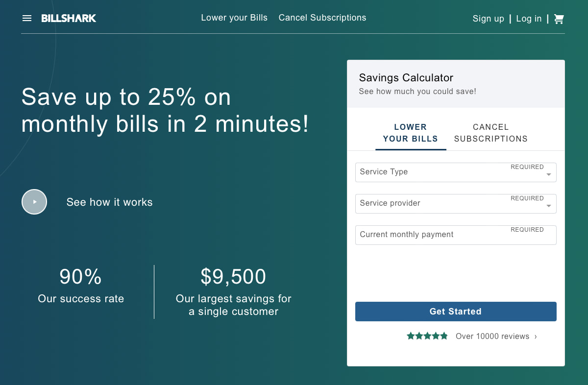Image resolution: width=588 pixels, height=385 pixels.
Task: Click the fifth green star rating icon
Action: (444, 336)
